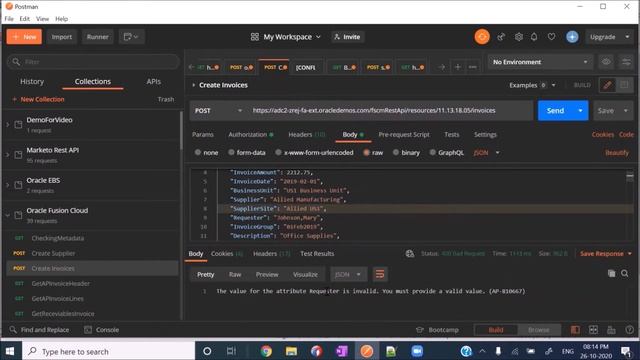The width and height of the screenshot is (640, 360).
Task: Open the response JSON format dropdown
Action: pos(349,274)
